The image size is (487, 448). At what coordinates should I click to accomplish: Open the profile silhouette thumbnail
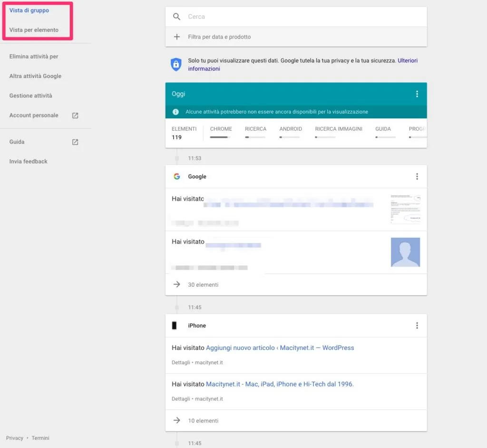point(405,252)
